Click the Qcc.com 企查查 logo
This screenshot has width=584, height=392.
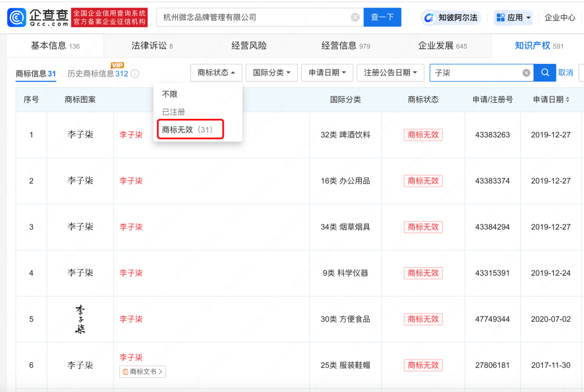coord(38,17)
